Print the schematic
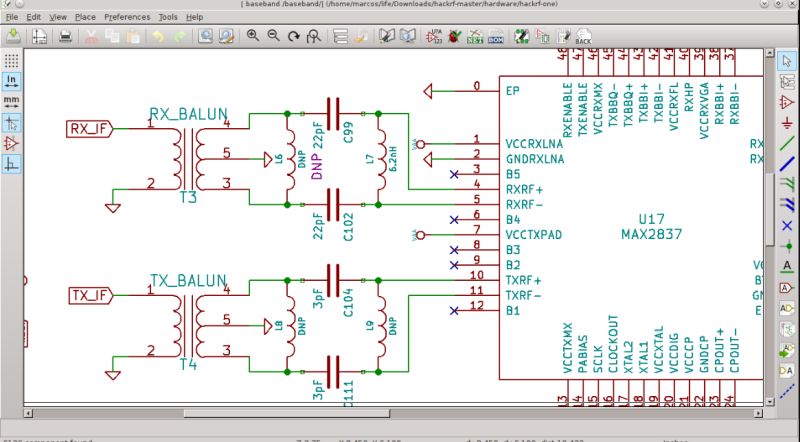Screen dimensions: 800x442 pyautogui.click(x=65, y=36)
